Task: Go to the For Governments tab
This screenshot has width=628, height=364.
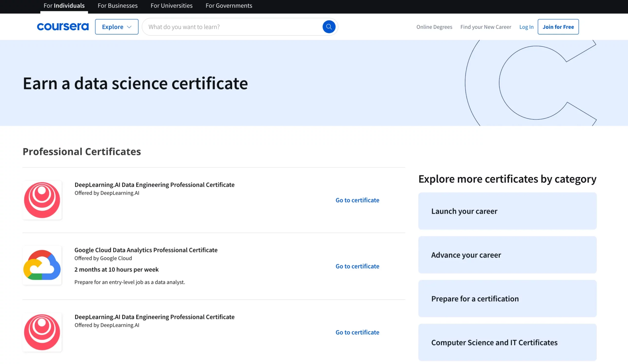Action: 229,5
